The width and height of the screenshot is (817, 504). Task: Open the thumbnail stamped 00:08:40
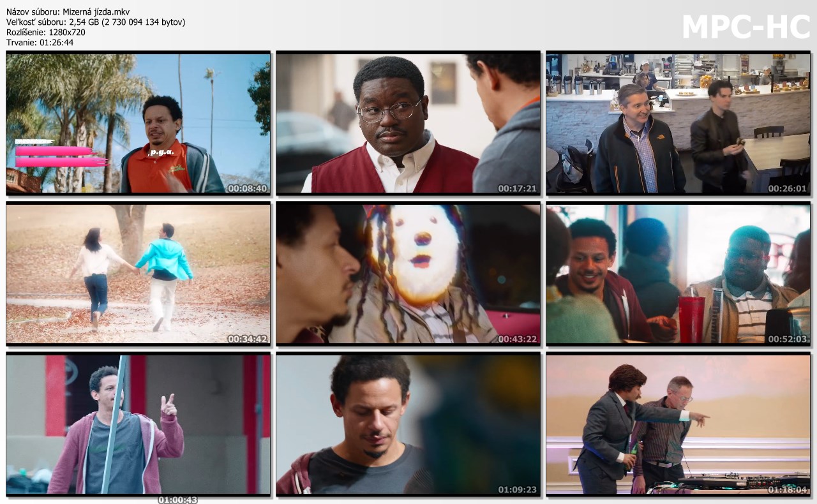pyautogui.click(x=139, y=123)
